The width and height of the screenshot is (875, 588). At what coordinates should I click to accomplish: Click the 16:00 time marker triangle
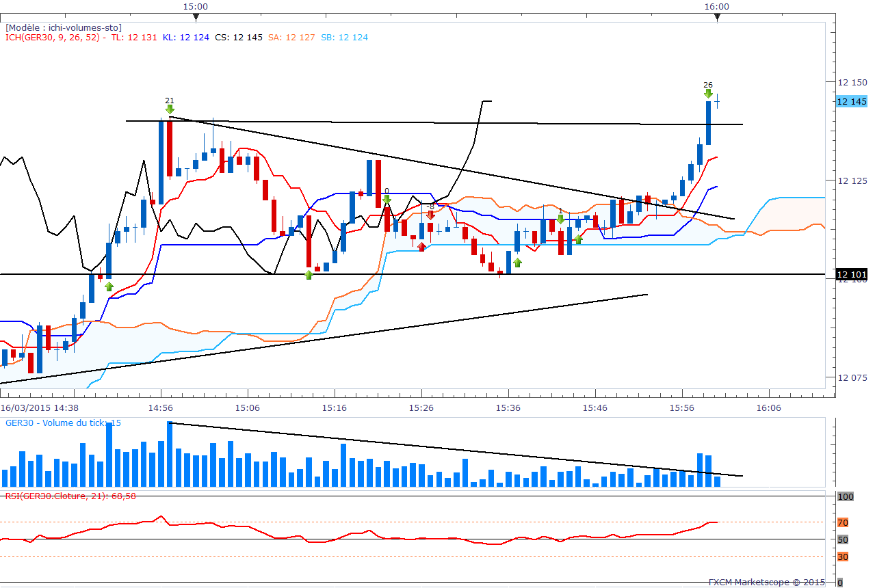pos(717,17)
